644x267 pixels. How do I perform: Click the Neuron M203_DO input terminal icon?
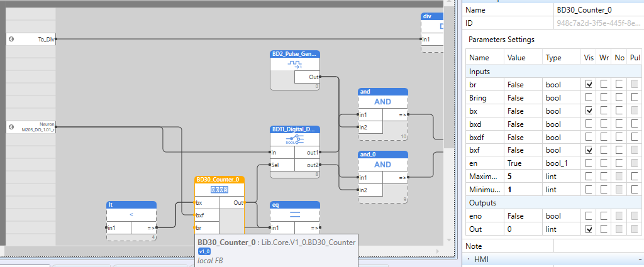pos(11,127)
